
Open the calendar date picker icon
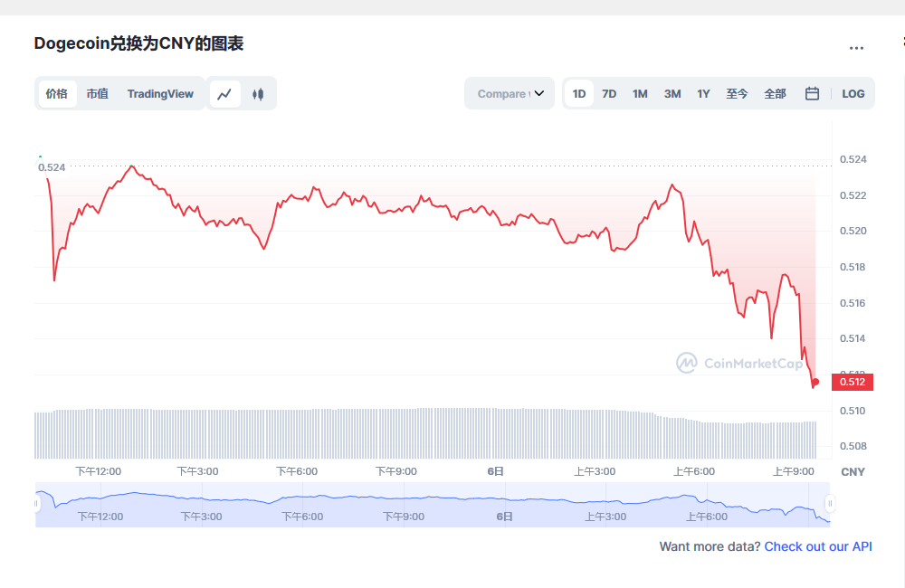click(x=811, y=93)
